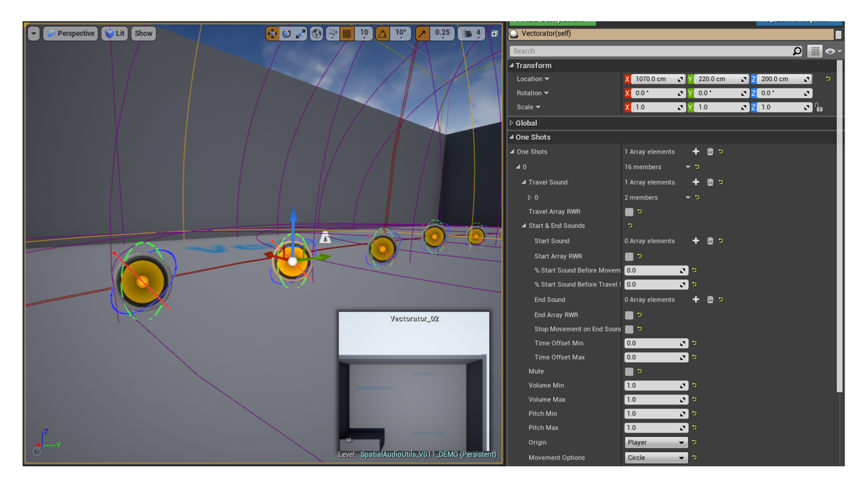Open the Show menu in the viewport
The image size is (868, 488).
coord(143,33)
